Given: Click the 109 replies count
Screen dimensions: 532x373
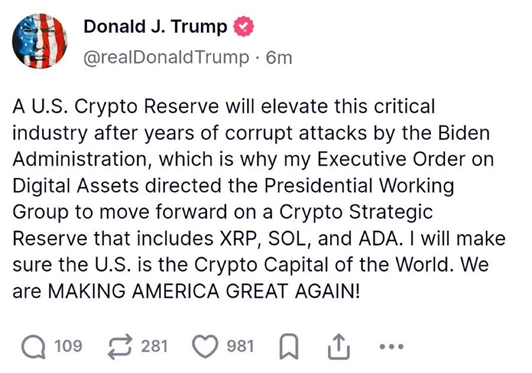Looking at the screenshot, I should pos(68,347).
